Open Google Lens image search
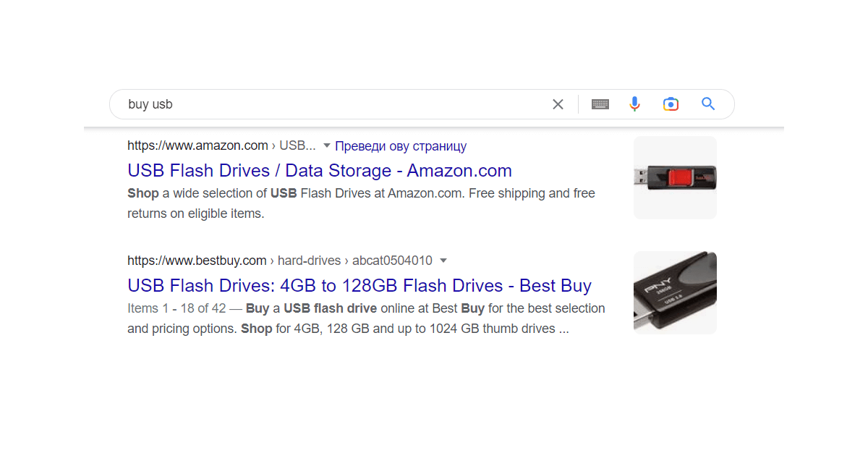This screenshot has height=456, width=868. [x=671, y=104]
